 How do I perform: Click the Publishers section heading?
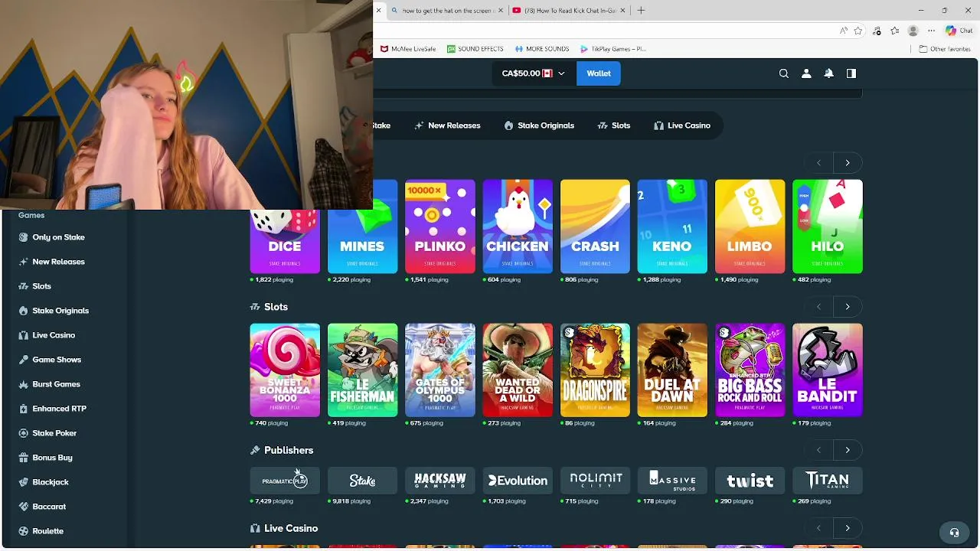289,451
